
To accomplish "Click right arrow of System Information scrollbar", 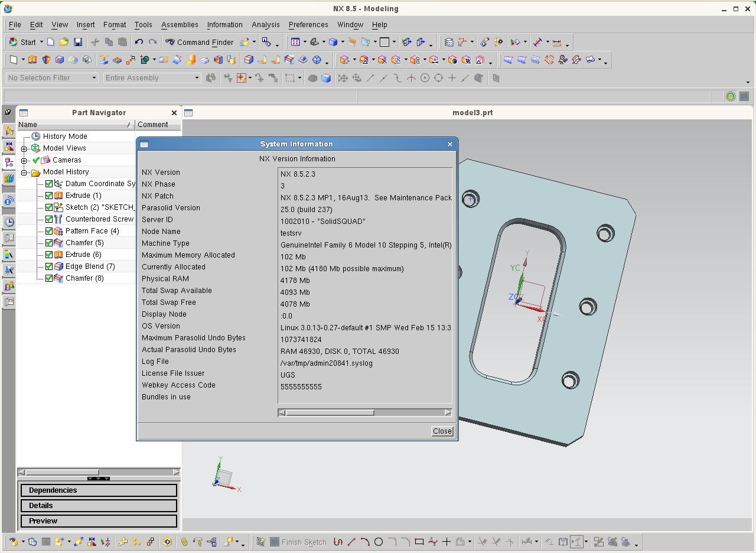I will 448,413.
